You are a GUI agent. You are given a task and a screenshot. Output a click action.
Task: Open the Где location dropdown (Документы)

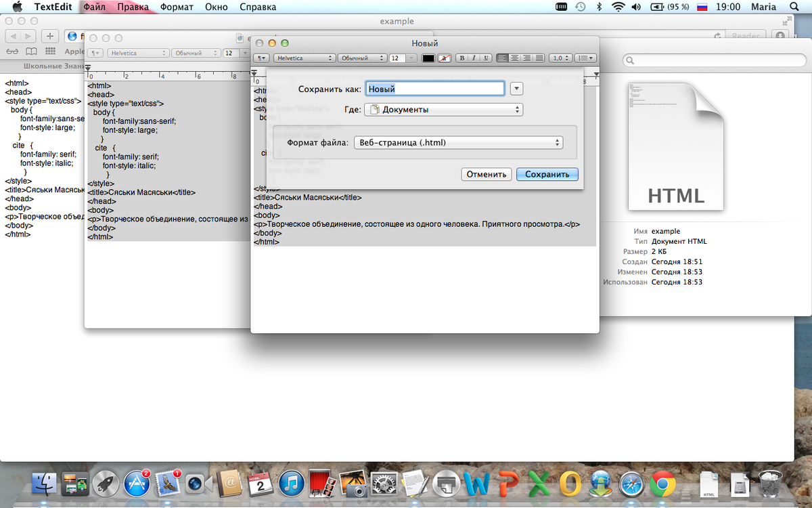coord(443,109)
